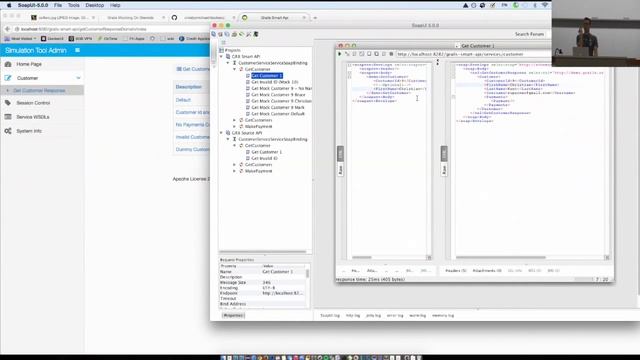Click the clone request icon in request toolbar

click(x=376, y=54)
